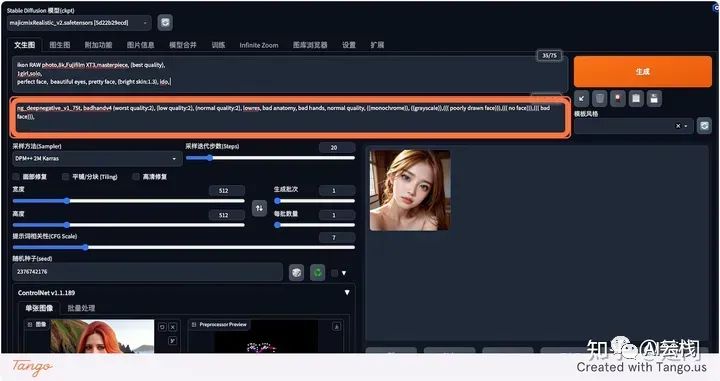Viewport: 720px width, 381px height.
Task: Click the ControlNet input image of red-haired woman
Action: [102, 336]
